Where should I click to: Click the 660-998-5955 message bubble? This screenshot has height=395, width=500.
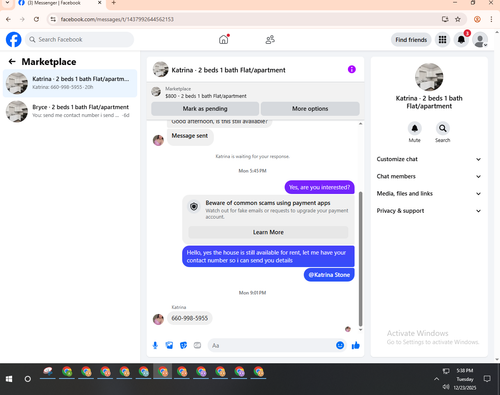[190, 318]
